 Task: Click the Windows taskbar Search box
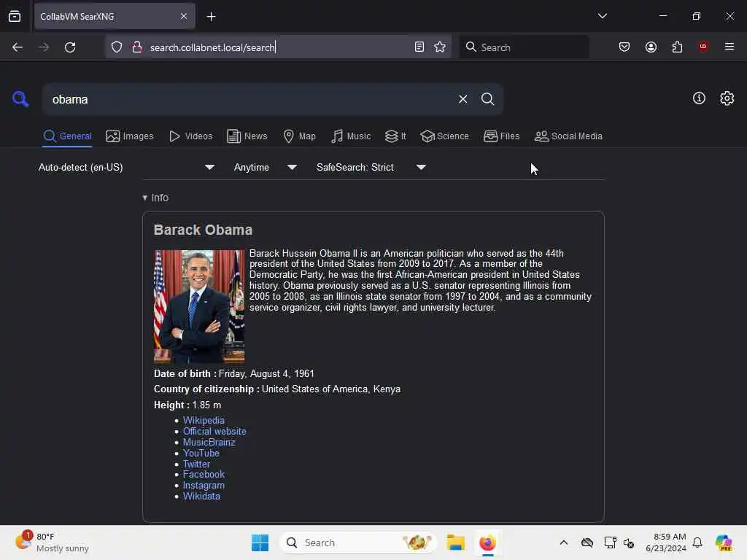pos(358,542)
